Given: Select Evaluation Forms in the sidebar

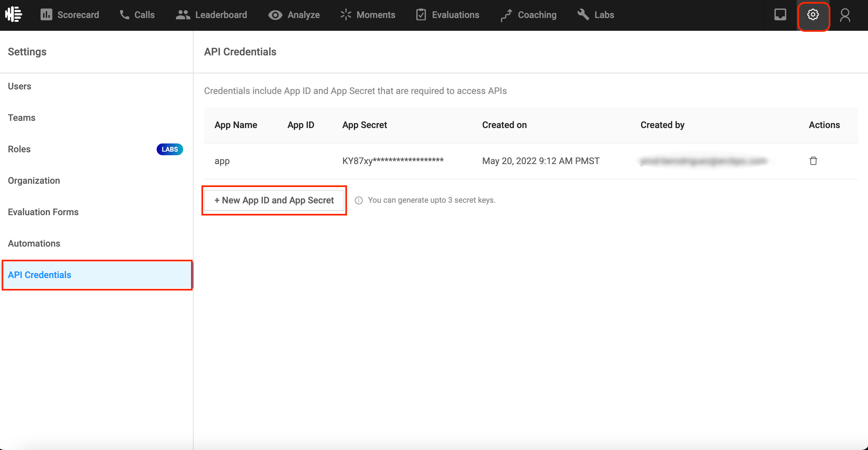Looking at the screenshot, I should point(43,212).
